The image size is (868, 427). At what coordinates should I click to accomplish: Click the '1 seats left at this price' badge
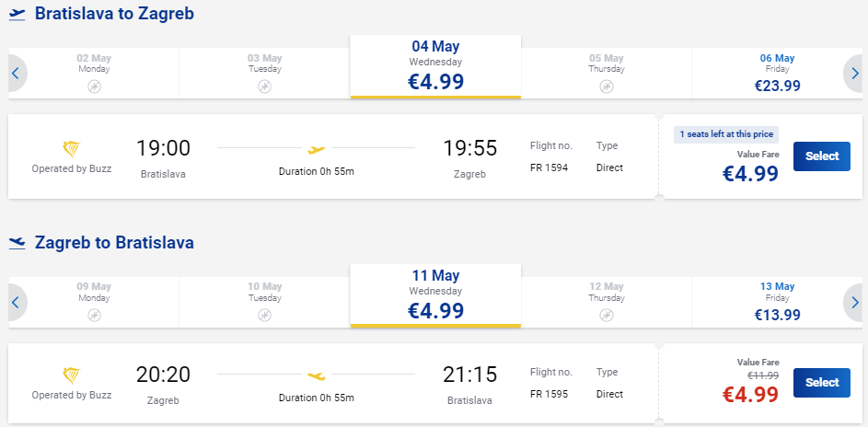726,134
